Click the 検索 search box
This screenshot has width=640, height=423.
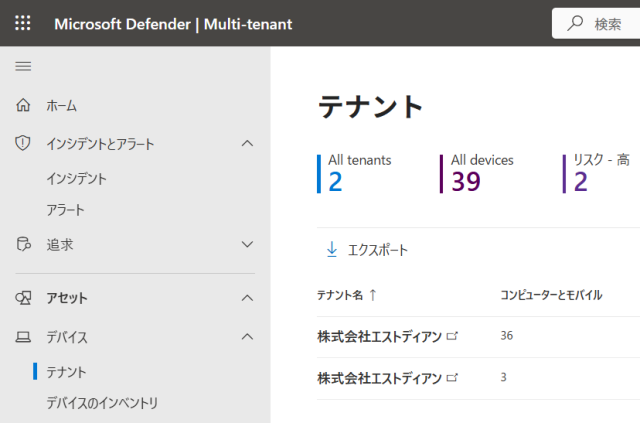point(596,24)
